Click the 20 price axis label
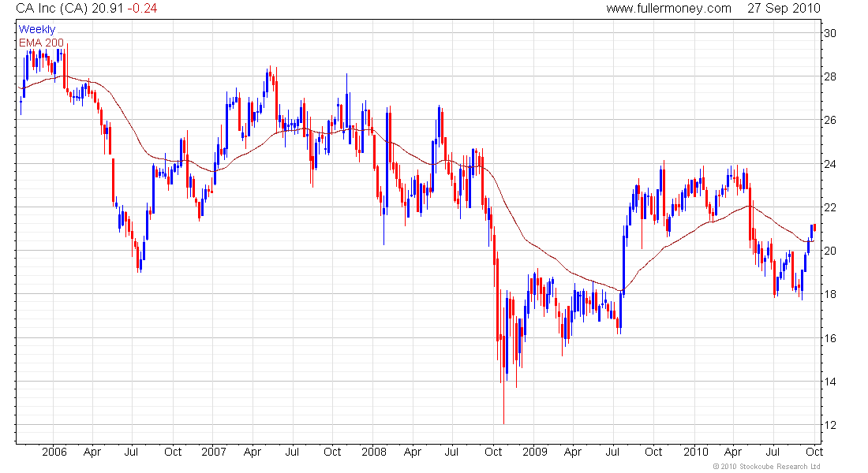Image resolution: width=868 pixels, height=473 pixels. (x=830, y=251)
